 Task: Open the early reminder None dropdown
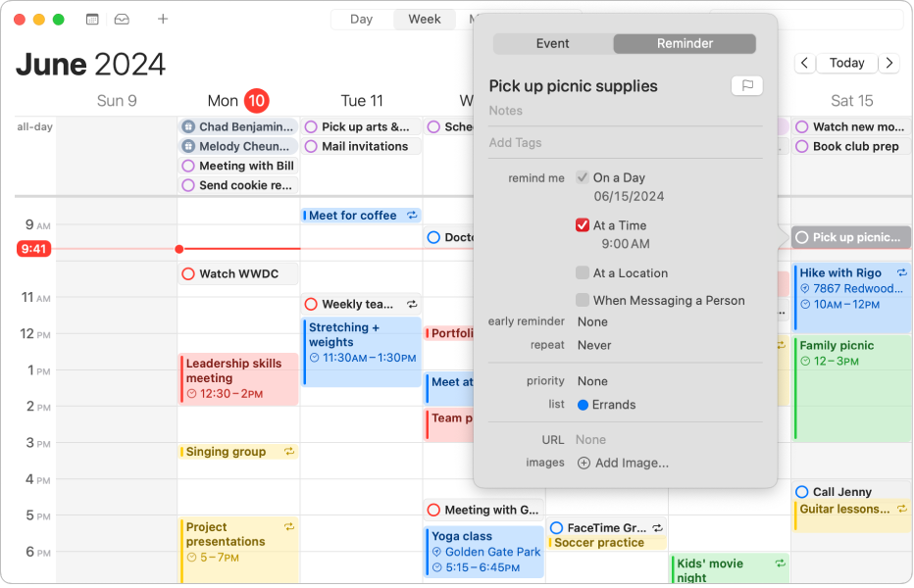(x=592, y=321)
